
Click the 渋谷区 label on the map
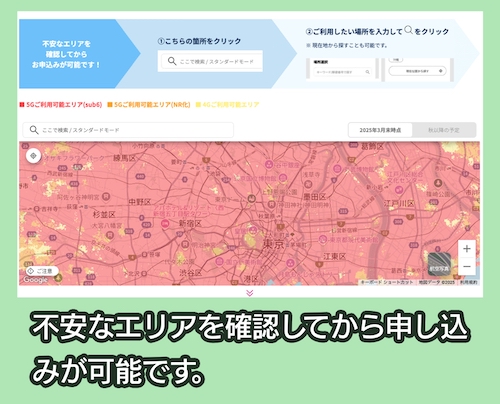191,273
